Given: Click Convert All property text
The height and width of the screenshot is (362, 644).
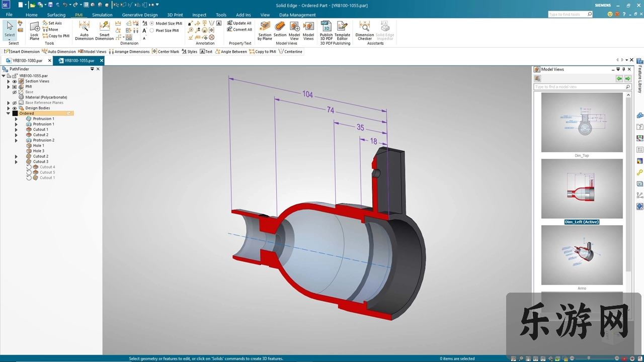Looking at the screenshot, I should (239, 30).
